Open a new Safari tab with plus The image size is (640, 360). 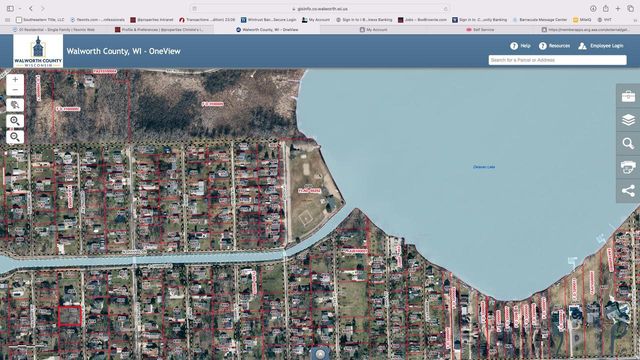[x=618, y=9]
